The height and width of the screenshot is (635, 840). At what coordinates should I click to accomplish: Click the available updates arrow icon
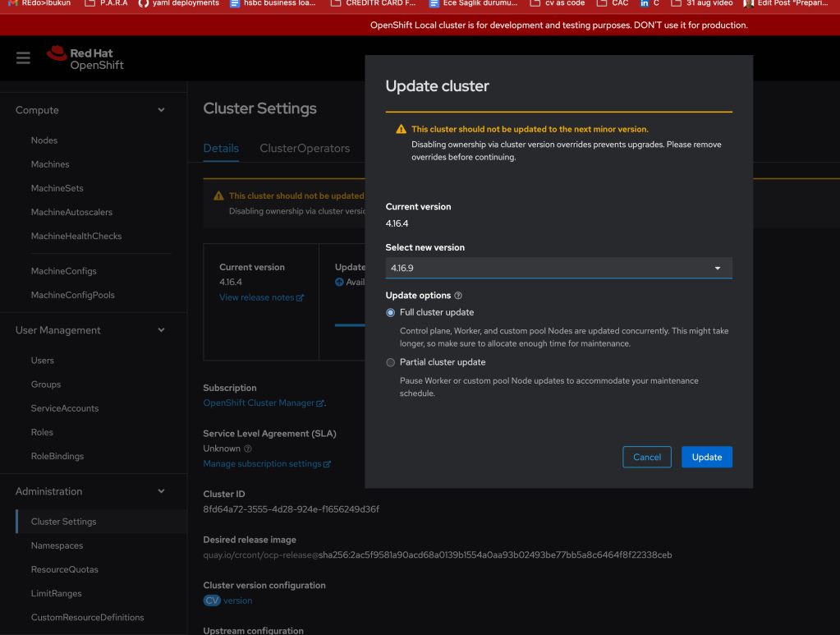click(x=339, y=282)
